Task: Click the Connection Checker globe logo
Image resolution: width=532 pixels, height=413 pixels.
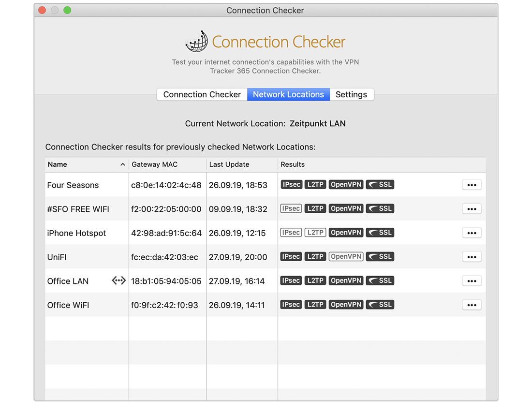Action: (x=196, y=42)
